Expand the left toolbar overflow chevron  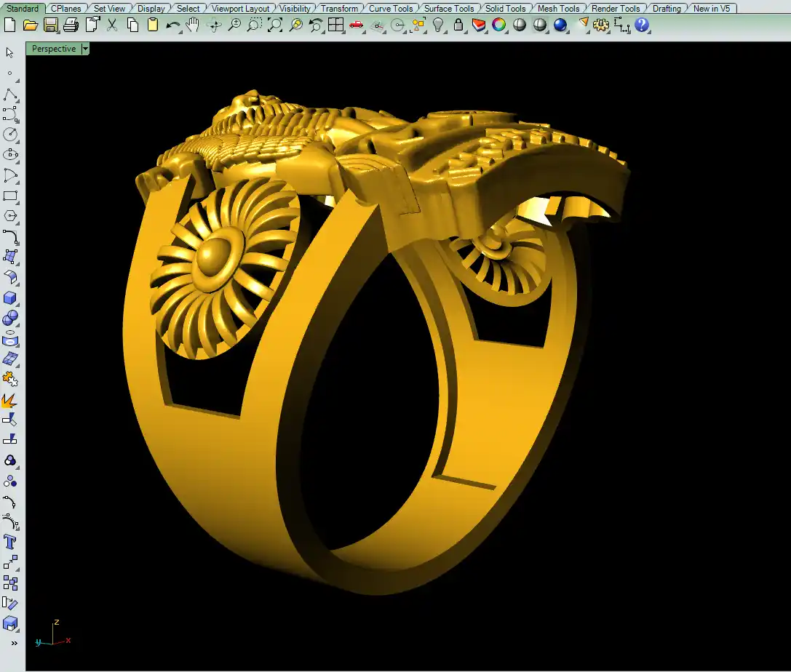pos(13,643)
